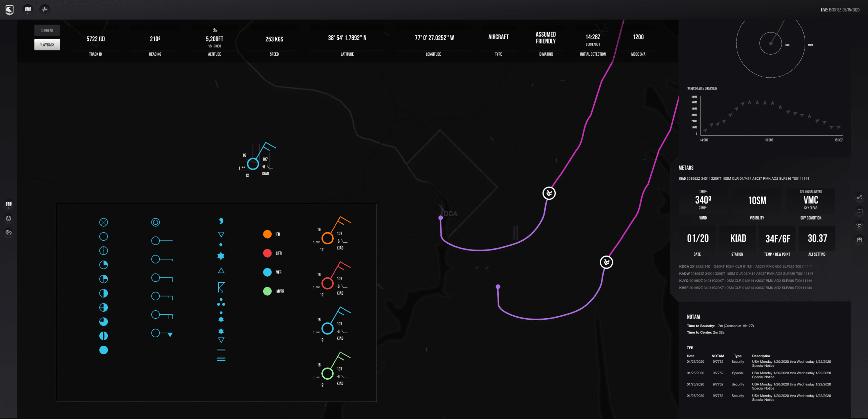Click the 5,200FT altitude value
The width and height of the screenshot is (868, 419).
[215, 39]
